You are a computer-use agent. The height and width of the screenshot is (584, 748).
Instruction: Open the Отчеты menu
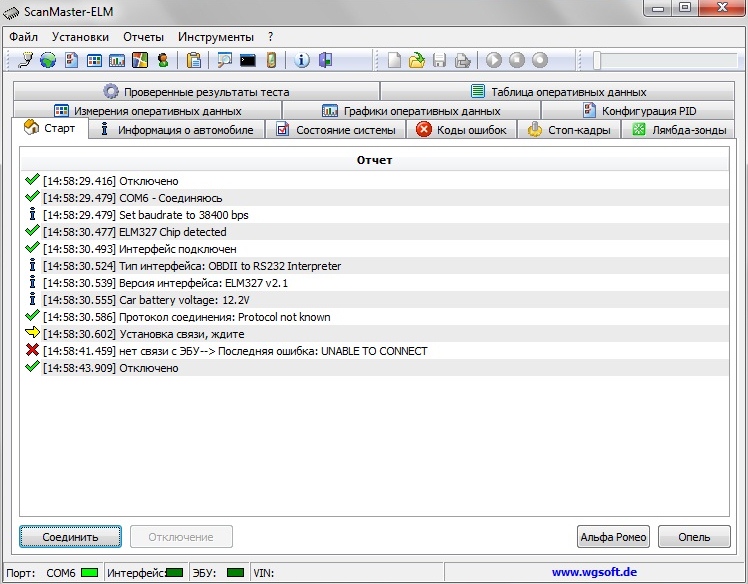coord(143,37)
